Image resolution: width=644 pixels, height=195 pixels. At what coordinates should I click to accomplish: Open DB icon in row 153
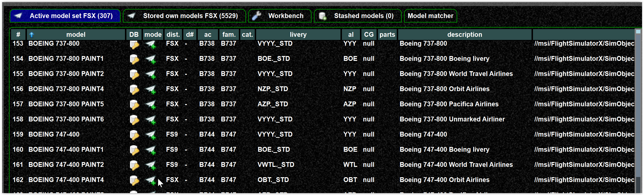point(134,44)
